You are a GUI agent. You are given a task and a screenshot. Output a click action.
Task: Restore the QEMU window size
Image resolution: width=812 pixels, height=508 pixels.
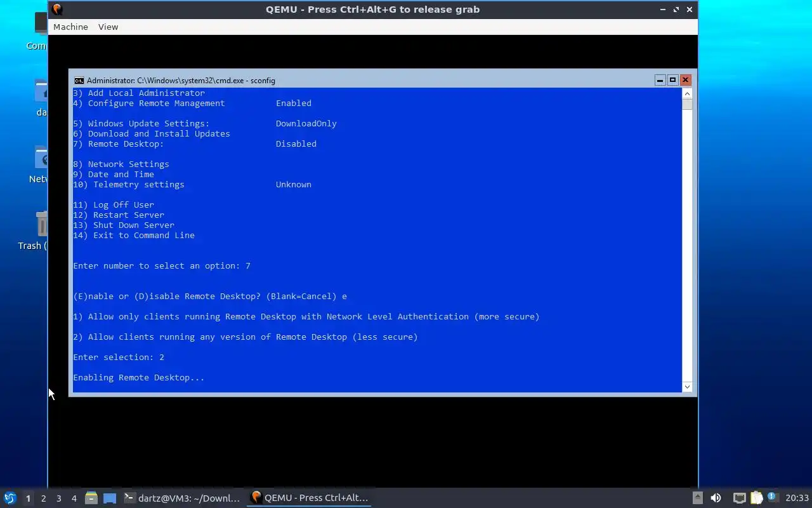[676, 10]
